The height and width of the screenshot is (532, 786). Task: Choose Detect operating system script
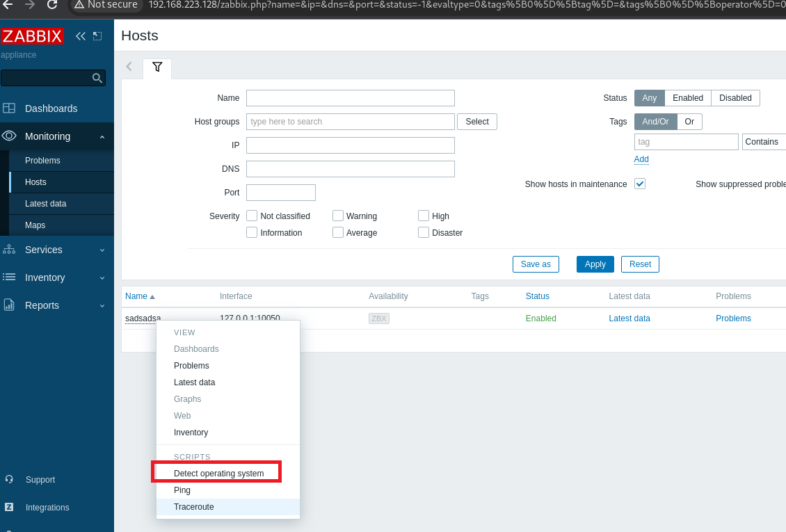pyautogui.click(x=218, y=474)
